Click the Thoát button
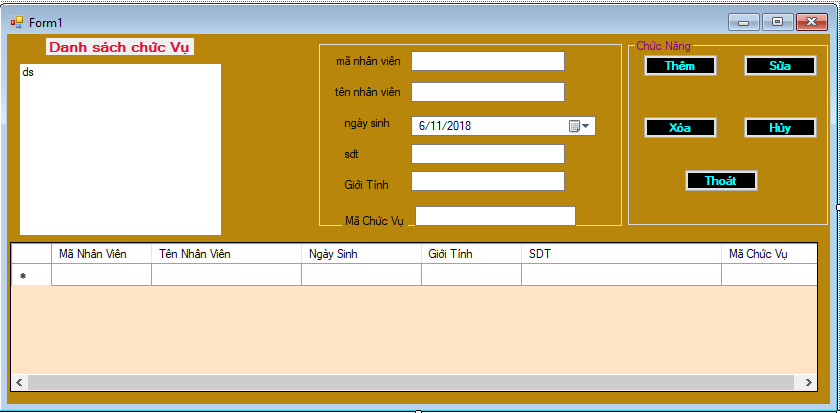This screenshot has width=840, height=413. coord(721,181)
